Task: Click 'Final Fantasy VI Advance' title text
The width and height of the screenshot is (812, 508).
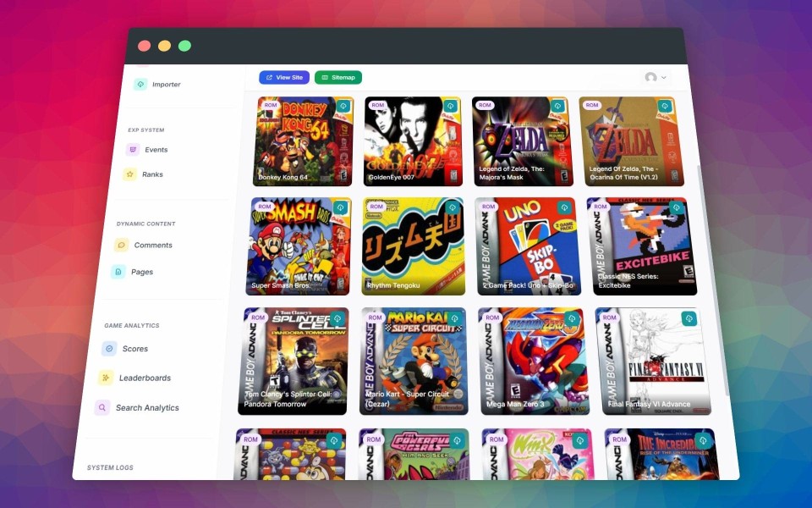Action: [x=649, y=404]
